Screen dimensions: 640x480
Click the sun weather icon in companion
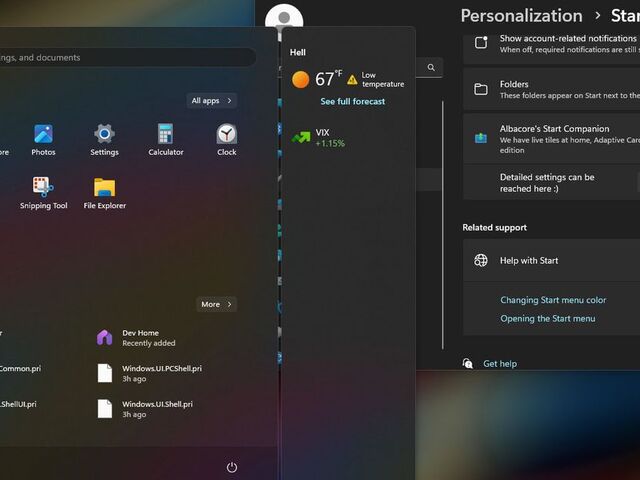tap(300, 79)
